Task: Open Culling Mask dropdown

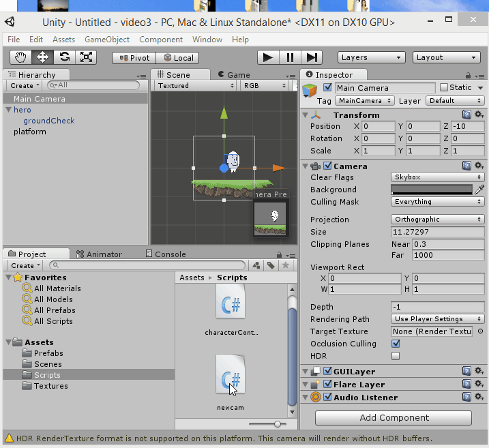Action: coord(438,202)
